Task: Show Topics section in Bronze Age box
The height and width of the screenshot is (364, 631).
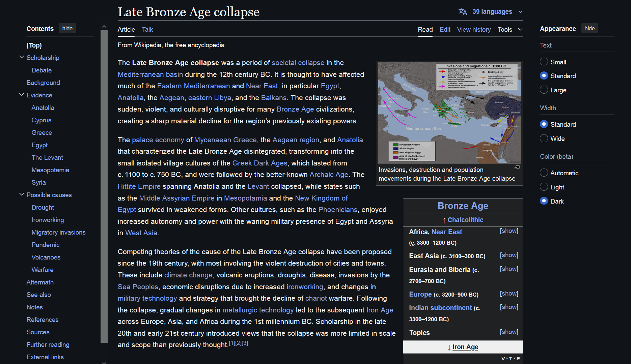Action: (509, 332)
